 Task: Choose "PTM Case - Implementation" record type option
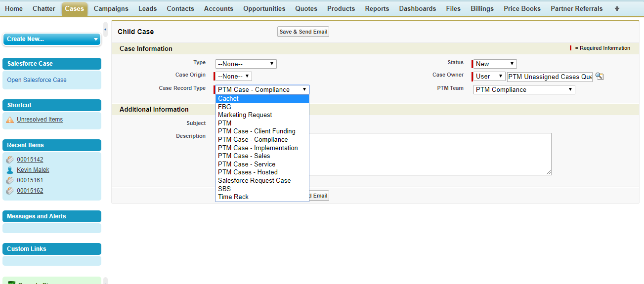[x=258, y=148]
